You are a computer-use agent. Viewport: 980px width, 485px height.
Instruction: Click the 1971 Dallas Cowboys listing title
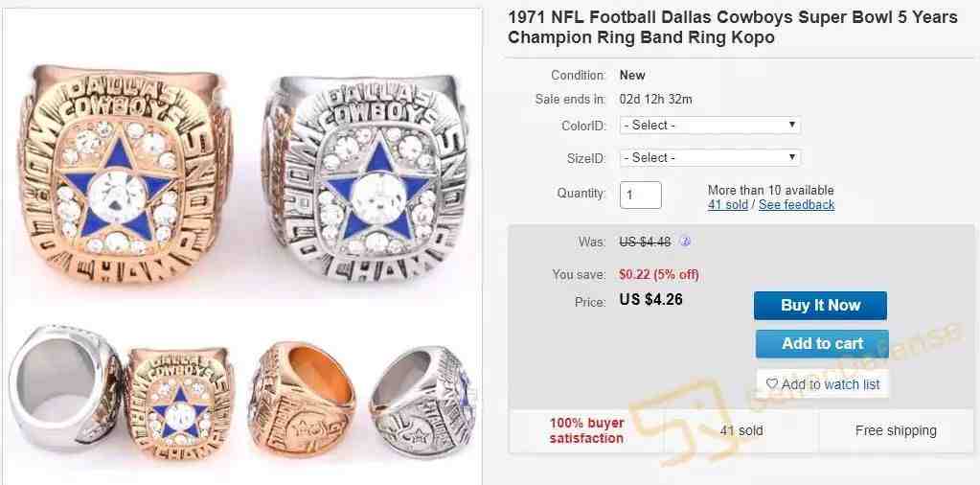point(733,27)
